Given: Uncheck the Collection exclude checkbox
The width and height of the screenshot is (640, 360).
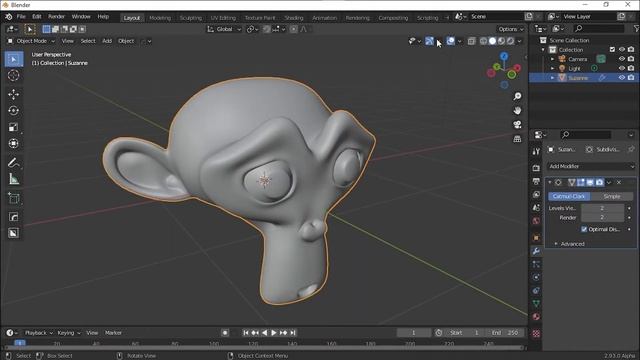Looking at the screenshot, I should 612,49.
